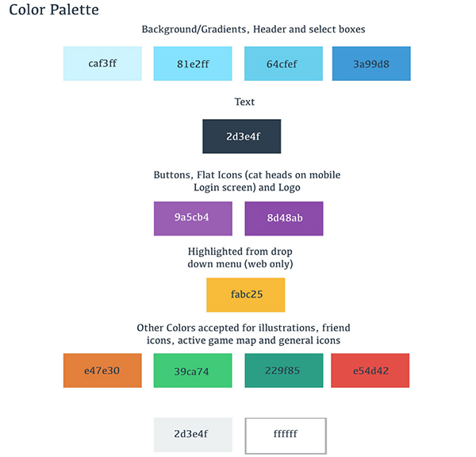
Task: Click the Background/Gradients section heading
Action: pyautogui.click(x=254, y=29)
